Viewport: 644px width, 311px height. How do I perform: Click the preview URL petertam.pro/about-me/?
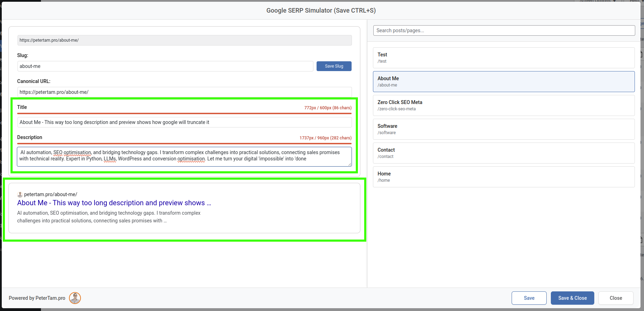pyautogui.click(x=51, y=194)
